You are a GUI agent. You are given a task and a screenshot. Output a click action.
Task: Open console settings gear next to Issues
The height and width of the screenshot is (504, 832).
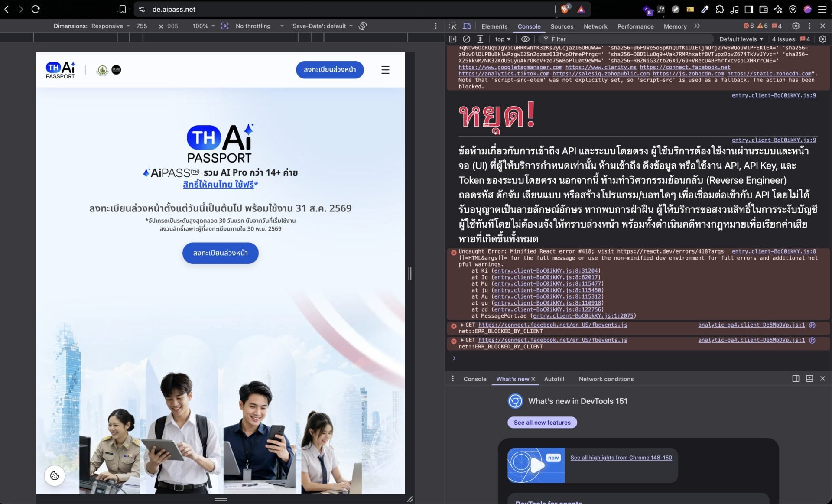822,39
